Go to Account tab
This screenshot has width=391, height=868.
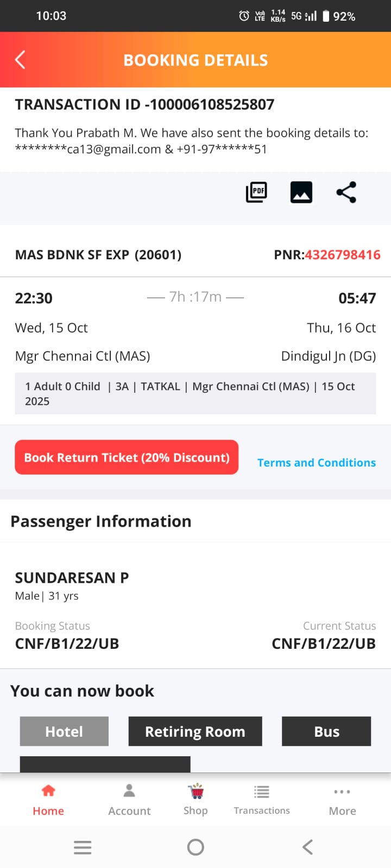point(129,800)
